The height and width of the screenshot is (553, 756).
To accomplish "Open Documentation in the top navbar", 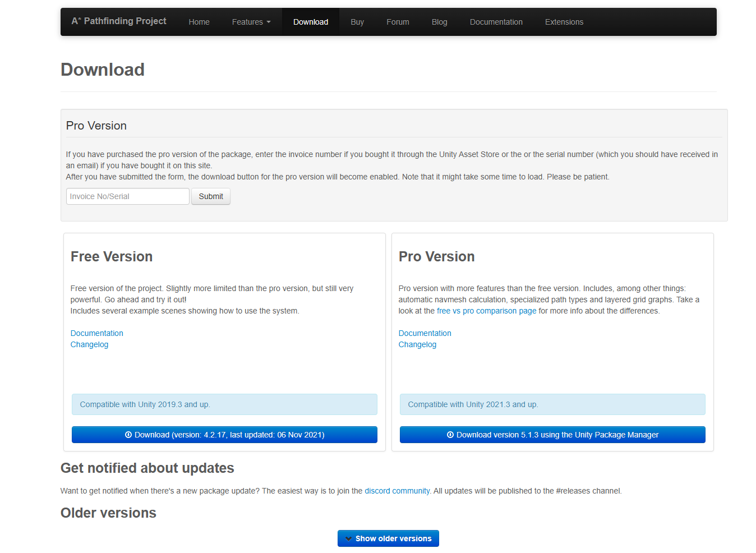I will pyautogui.click(x=496, y=22).
